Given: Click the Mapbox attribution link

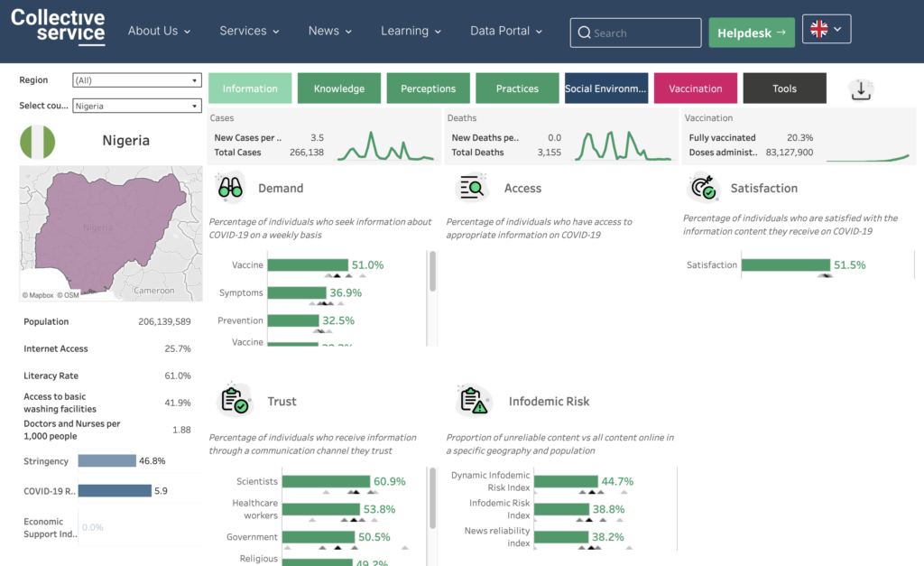Looking at the screenshot, I should (38, 295).
